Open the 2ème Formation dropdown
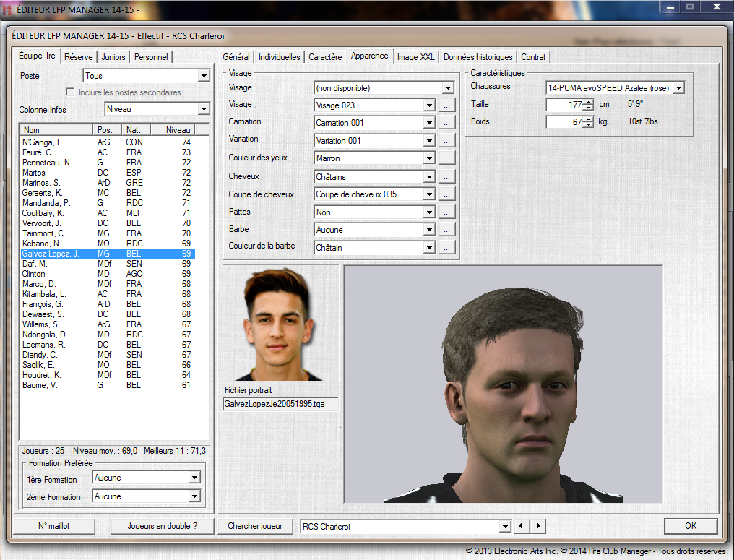The height and width of the screenshot is (560, 734). click(x=194, y=496)
